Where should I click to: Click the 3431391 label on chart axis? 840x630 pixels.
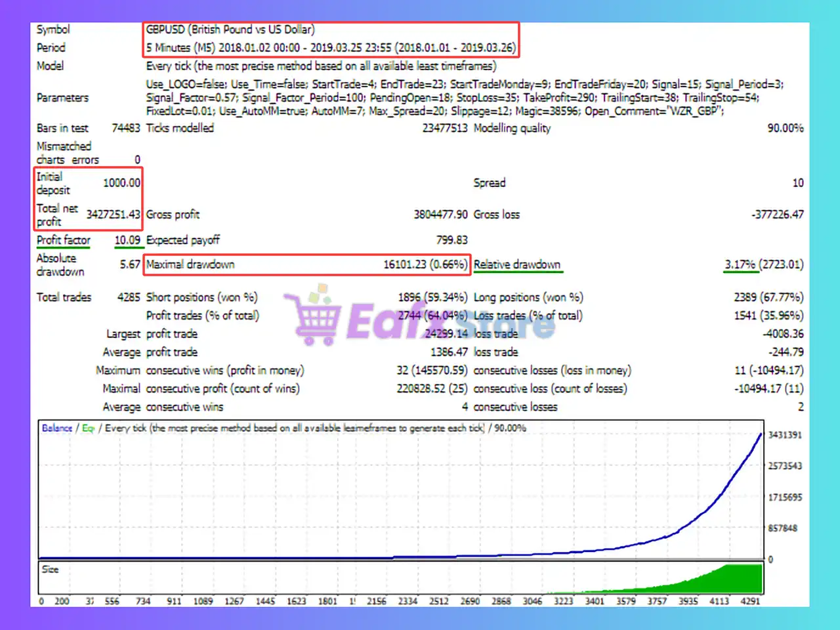(785, 435)
